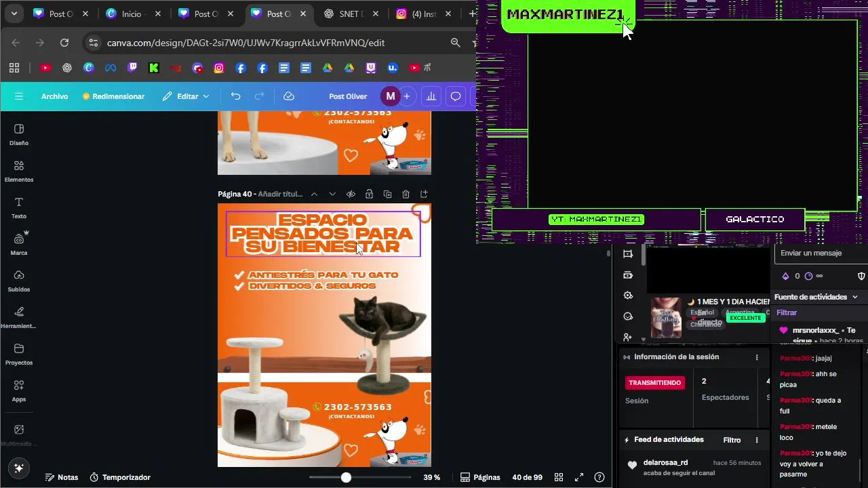Switch to the Inicio Canva tab
This screenshot has width=868, height=488.
coord(133,14)
